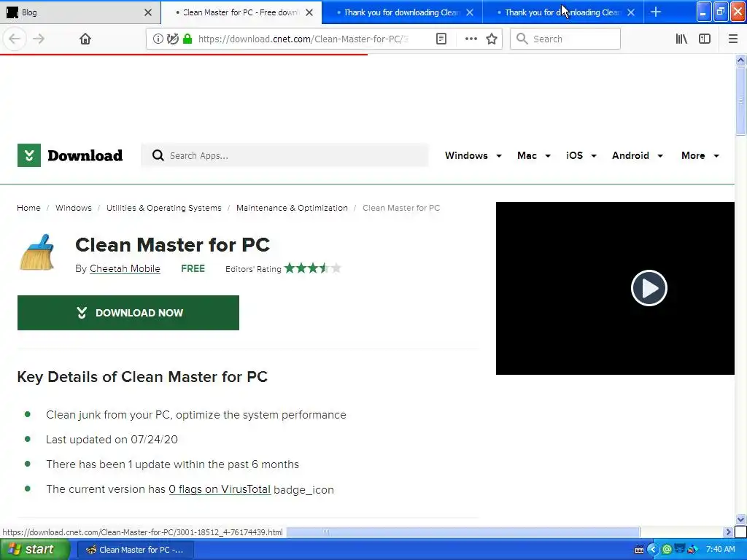Image resolution: width=747 pixels, height=560 pixels.
Task: Open Utilities & Operating Systems breadcrumb
Action: (x=164, y=208)
